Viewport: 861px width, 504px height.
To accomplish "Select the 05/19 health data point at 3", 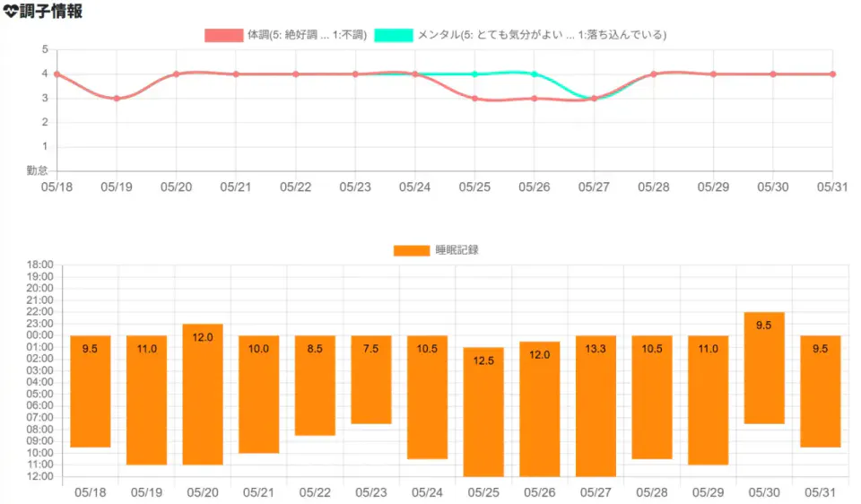I will (x=117, y=99).
